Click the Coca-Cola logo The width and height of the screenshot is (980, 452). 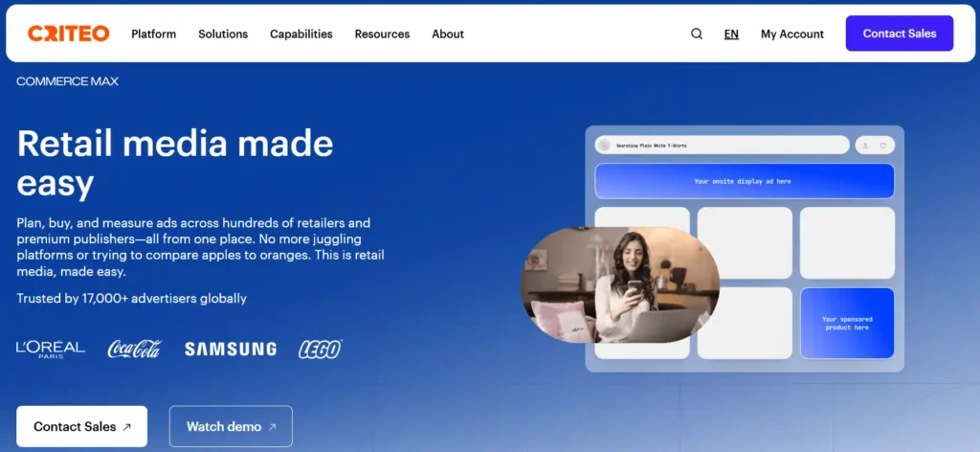(x=134, y=349)
